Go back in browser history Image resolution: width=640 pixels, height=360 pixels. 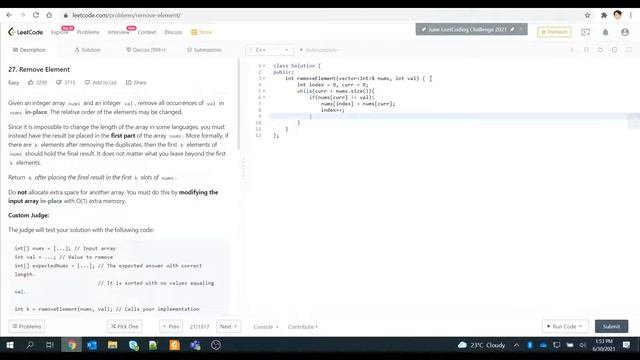tap(9, 15)
